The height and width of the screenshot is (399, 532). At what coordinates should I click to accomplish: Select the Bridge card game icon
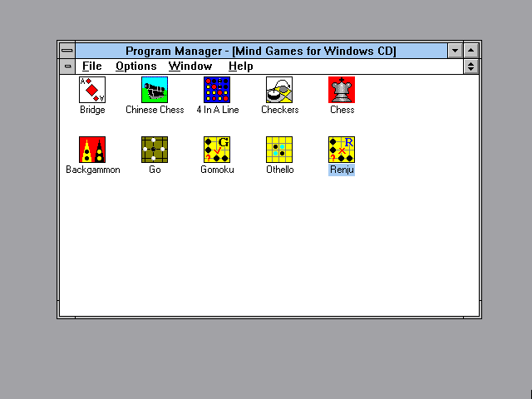pyautogui.click(x=92, y=90)
